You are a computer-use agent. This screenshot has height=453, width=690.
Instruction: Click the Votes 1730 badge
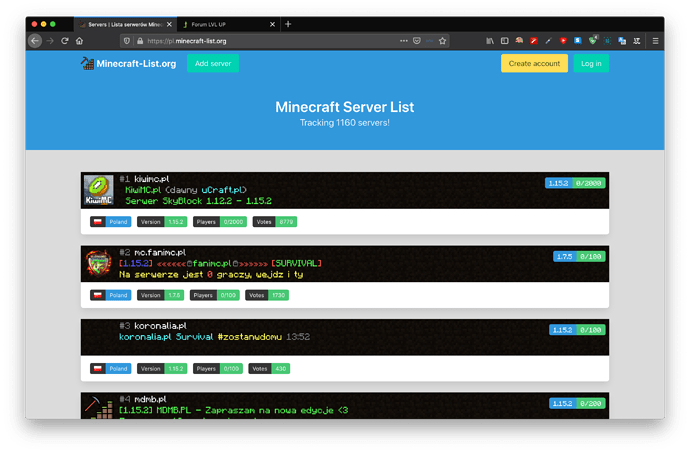(x=267, y=295)
